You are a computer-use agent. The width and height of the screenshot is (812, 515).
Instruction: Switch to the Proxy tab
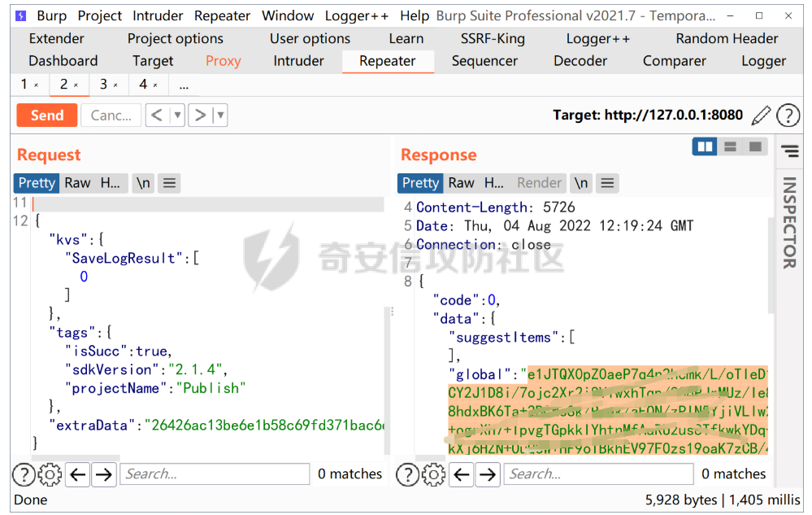point(224,61)
